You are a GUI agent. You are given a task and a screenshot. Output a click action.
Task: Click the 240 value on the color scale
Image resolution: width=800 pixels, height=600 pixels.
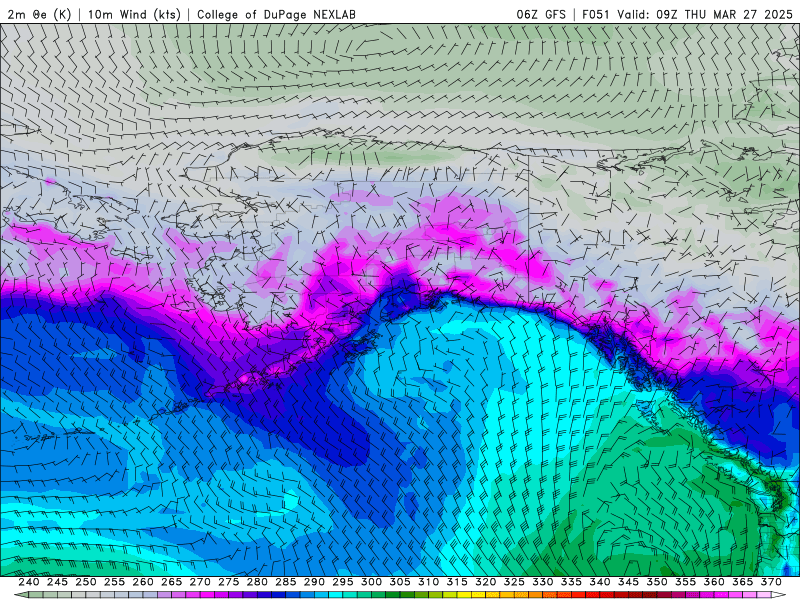pos(29,582)
